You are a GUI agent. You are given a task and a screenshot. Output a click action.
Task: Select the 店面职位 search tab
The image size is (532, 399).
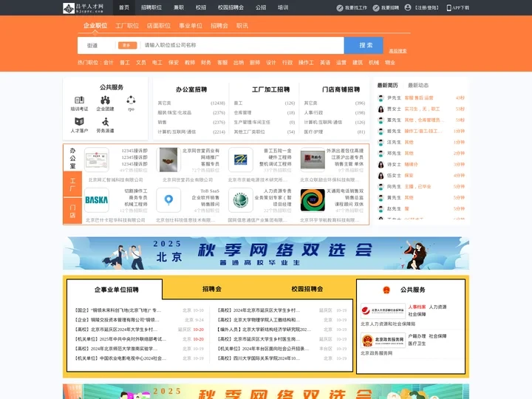point(159,26)
